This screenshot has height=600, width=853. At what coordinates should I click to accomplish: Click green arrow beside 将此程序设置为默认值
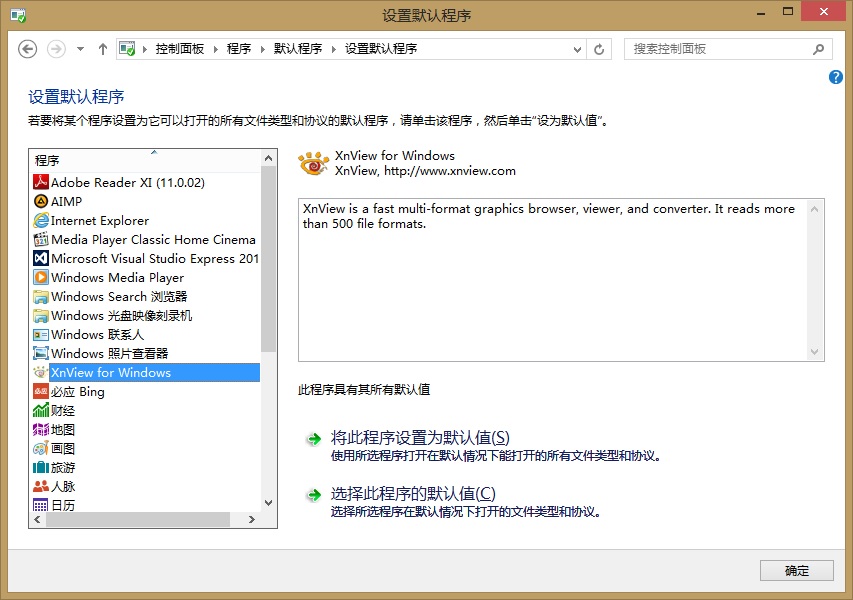(314, 439)
